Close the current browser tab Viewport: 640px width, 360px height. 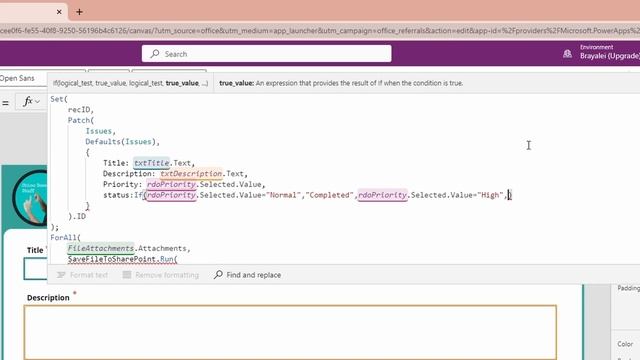click(x=59, y=12)
